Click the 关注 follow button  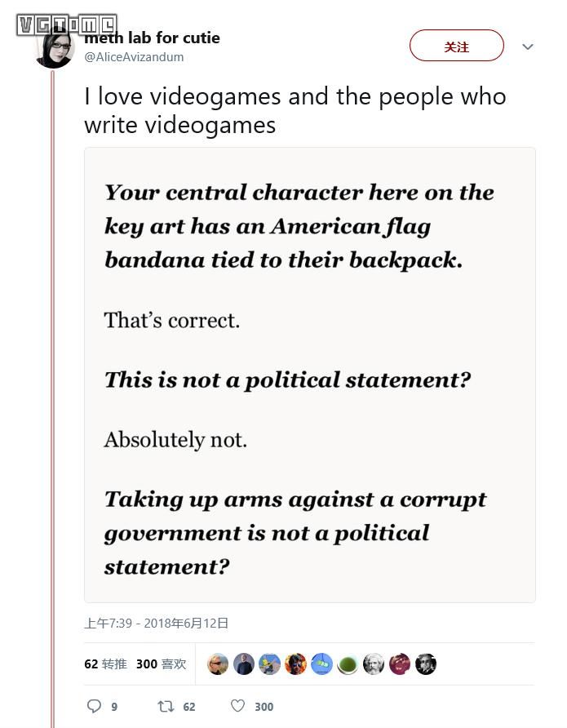click(x=457, y=46)
